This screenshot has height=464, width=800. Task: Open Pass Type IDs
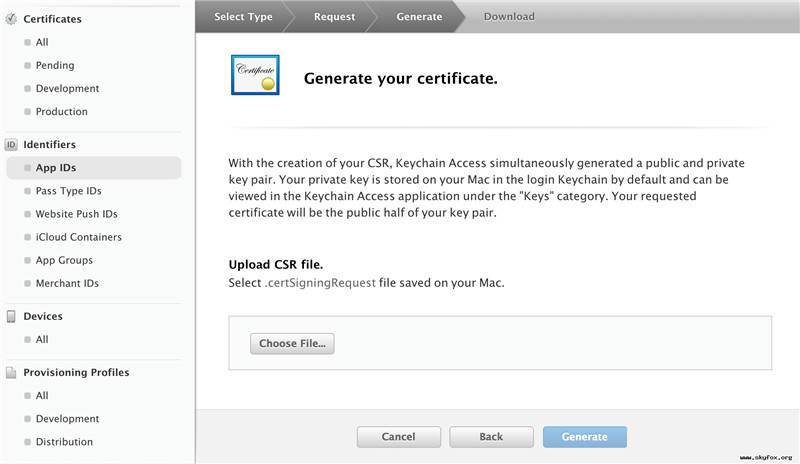point(68,191)
